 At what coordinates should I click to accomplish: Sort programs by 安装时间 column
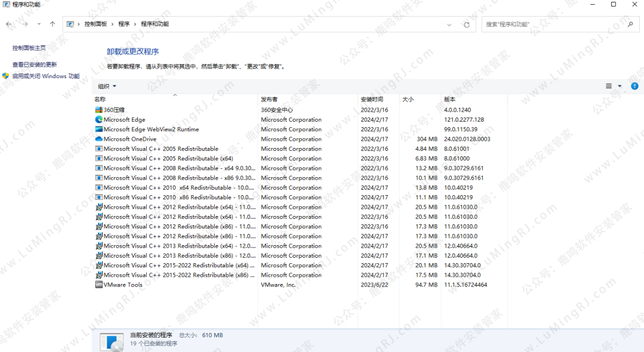pos(371,99)
